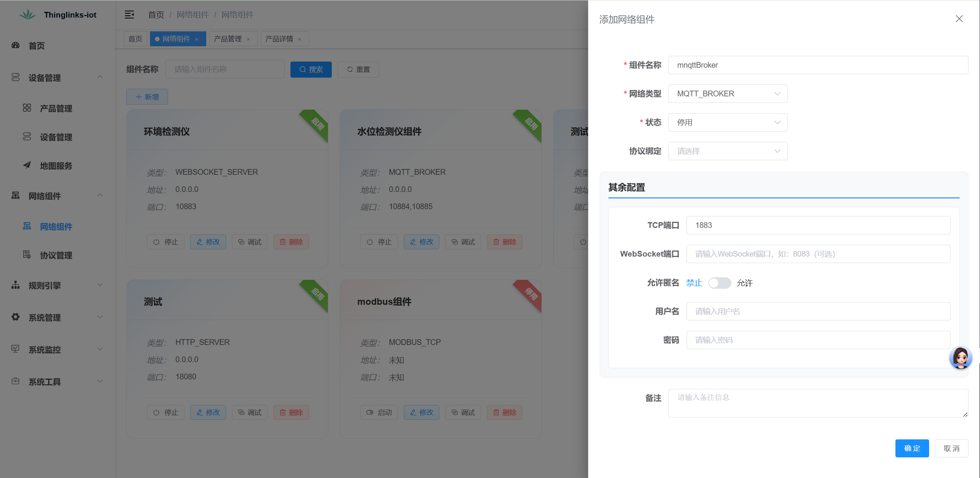Click the WebSocket端口 input field
980x478 pixels.
click(819, 254)
